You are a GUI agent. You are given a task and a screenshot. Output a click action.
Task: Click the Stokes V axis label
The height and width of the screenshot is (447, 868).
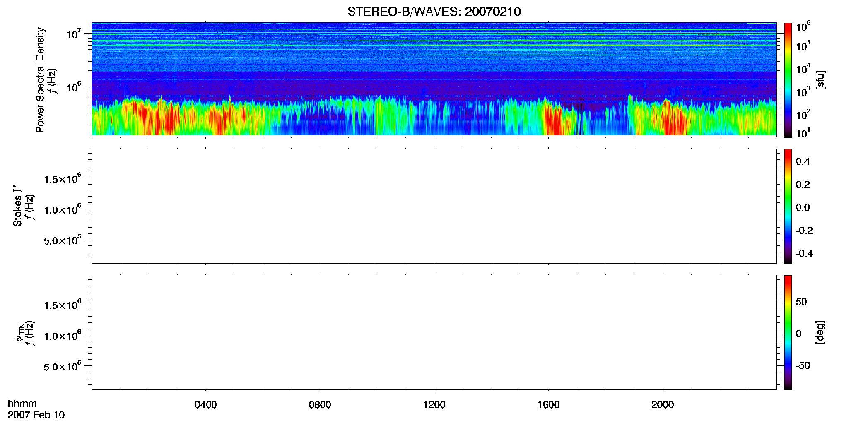pyautogui.click(x=17, y=206)
